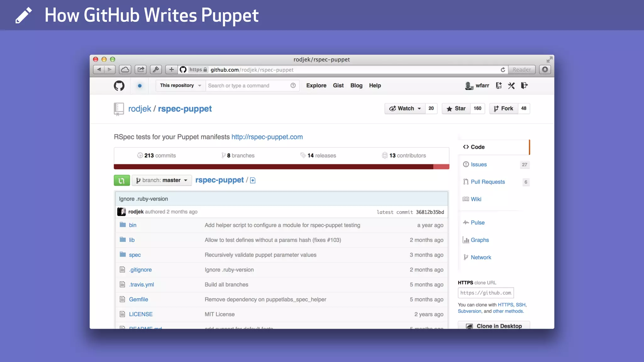Select the Code sidebar tab
This screenshot has width=644, height=362.
click(494, 147)
